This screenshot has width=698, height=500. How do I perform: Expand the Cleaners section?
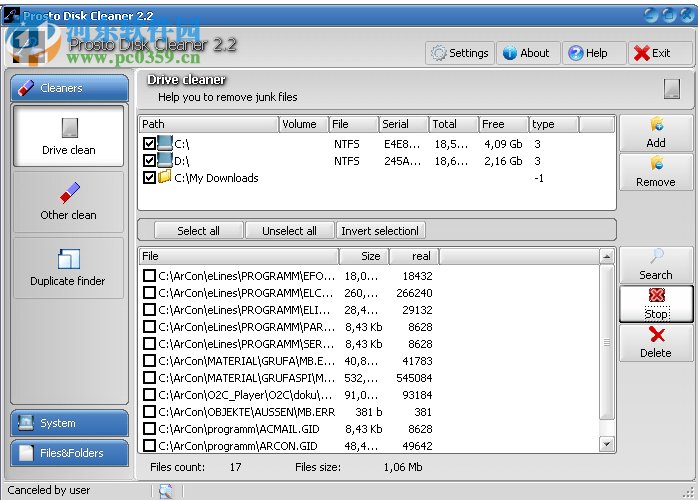69,88
